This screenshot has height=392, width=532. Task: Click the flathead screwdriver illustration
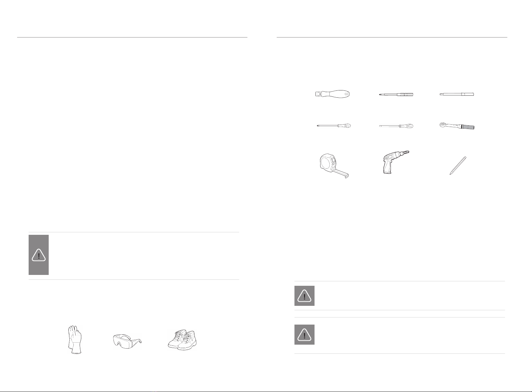pyautogui.click(x=396, y=126)
